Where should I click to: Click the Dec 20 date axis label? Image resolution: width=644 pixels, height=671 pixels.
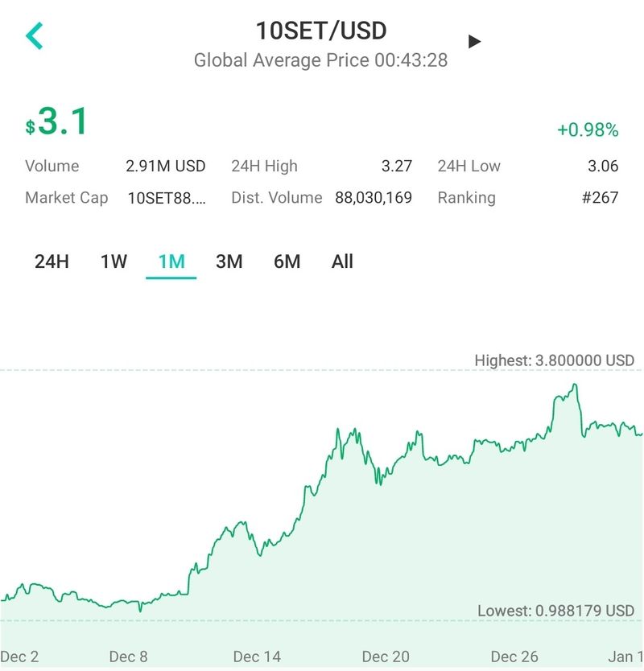(386, 657)
